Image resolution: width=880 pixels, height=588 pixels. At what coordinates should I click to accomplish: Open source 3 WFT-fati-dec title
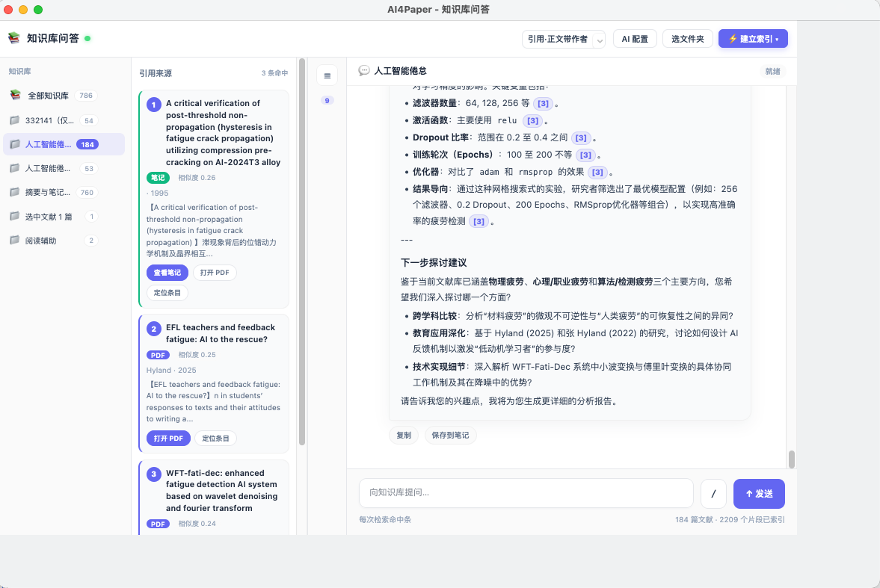pyautogui.click(x=222, y=490)
